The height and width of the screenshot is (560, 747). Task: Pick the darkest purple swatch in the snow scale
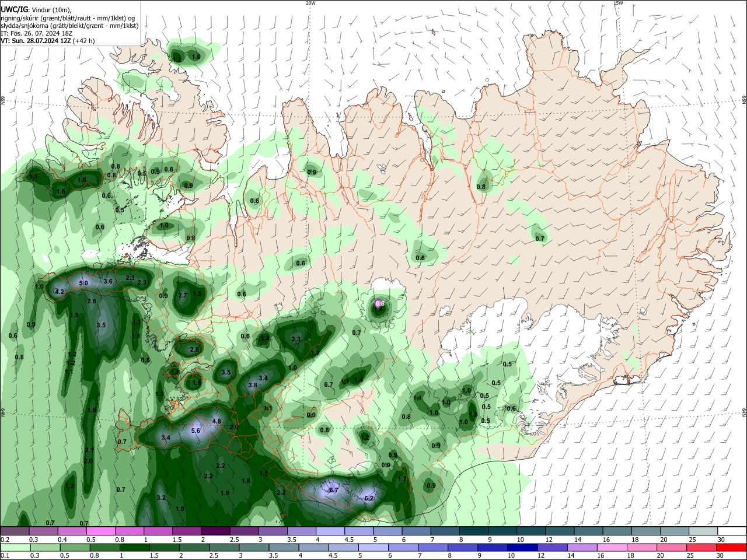(x=215, y=531)
